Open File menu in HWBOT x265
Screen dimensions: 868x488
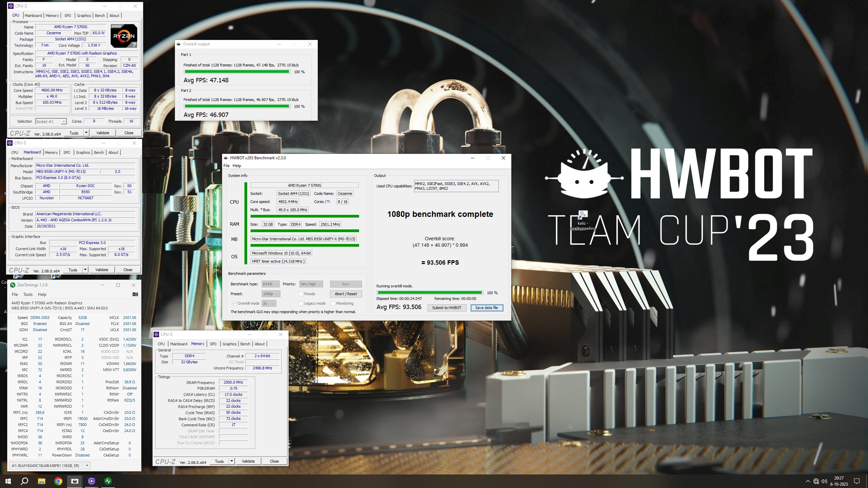[x=226, y=166]
